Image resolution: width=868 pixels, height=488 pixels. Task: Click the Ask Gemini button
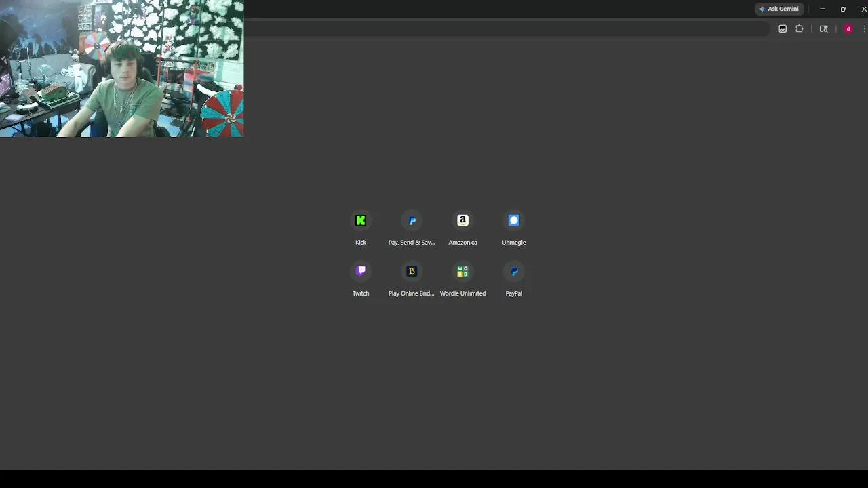point(778,9)
